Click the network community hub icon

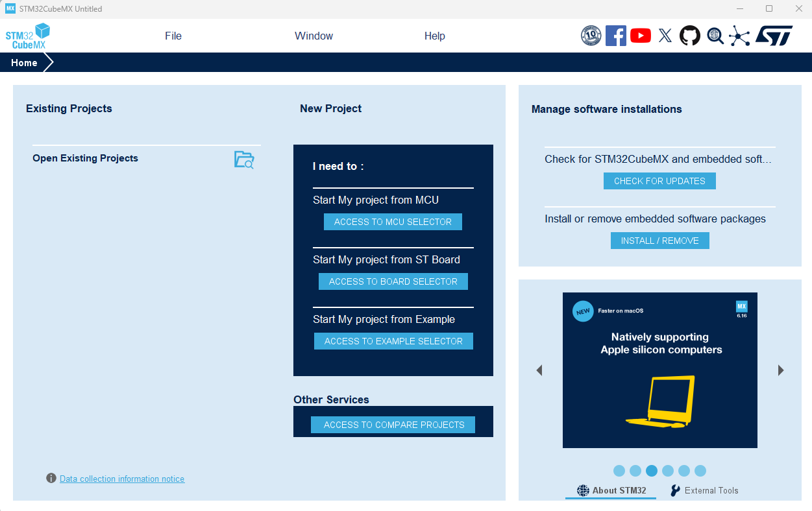[739, 36]
